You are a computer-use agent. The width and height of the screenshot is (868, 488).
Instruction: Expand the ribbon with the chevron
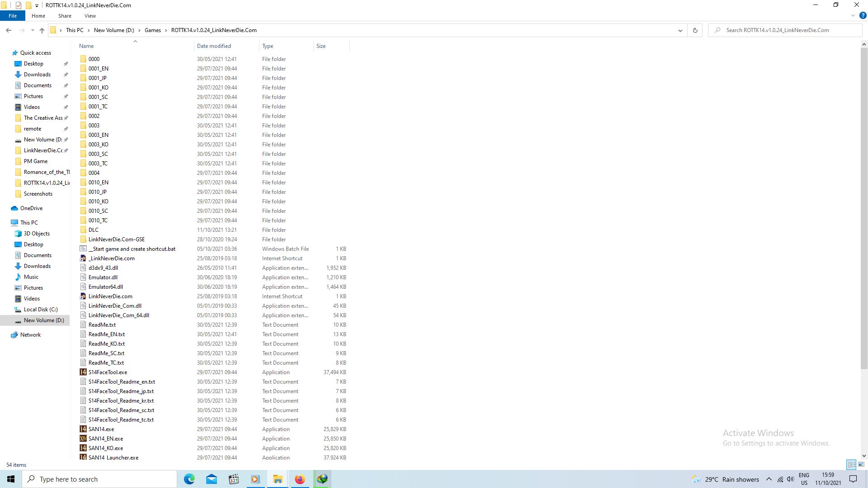pyautogui.click(x=853, y=15)
